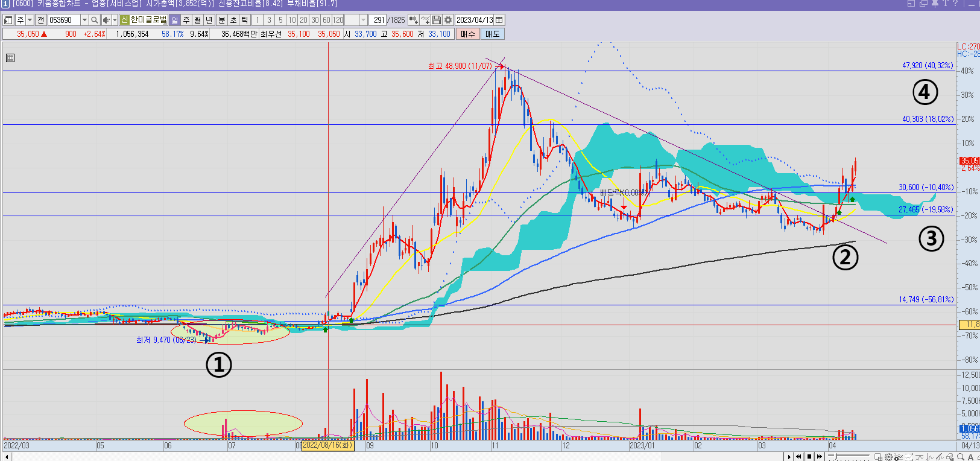Click the text 'A' tool icon

pyautogui.click(x=970, y=457)
